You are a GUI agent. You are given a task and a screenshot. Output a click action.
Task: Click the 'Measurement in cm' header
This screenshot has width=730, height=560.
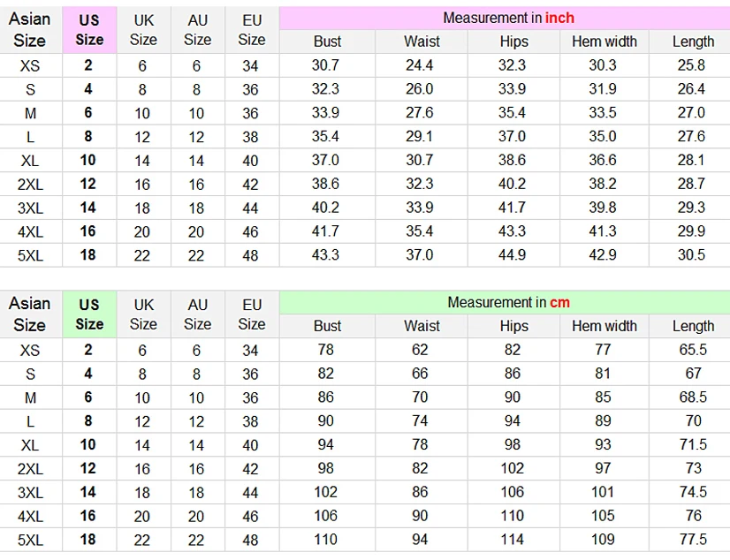coord(507,302)
